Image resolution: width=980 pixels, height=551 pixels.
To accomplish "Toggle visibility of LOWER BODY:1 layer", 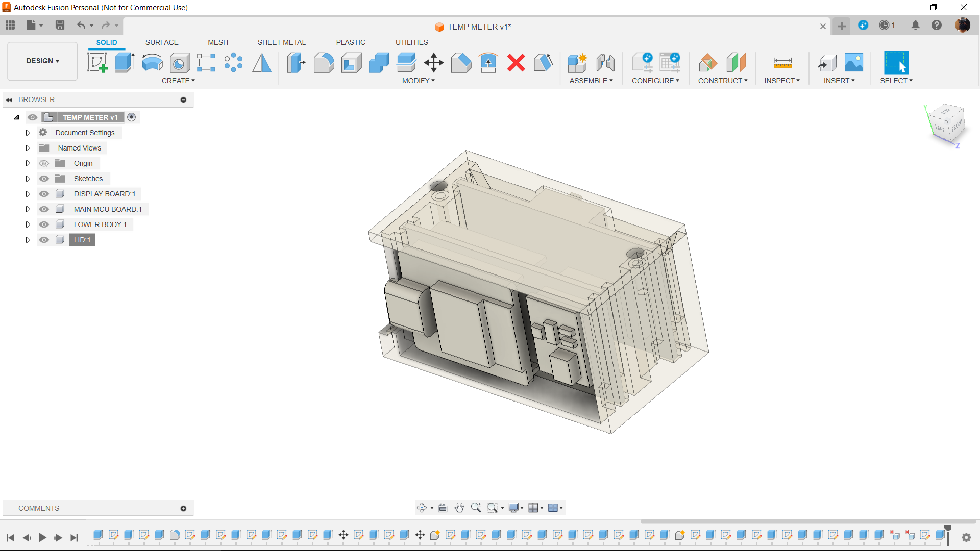I will (44, 224).
